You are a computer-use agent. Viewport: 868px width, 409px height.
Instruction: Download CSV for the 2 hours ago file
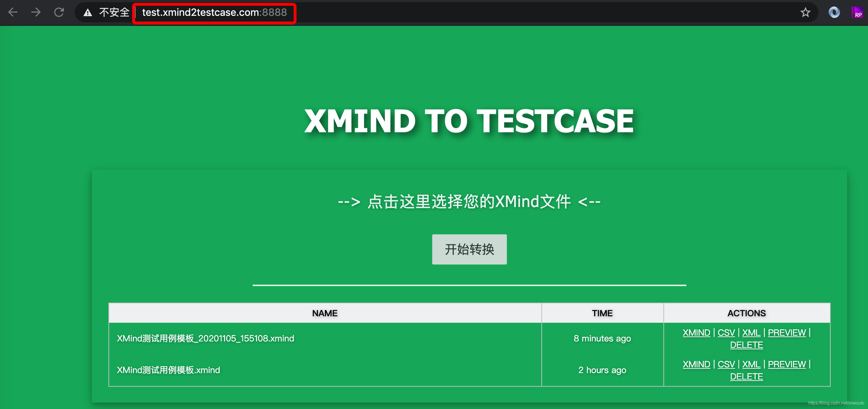click(726, 364)
